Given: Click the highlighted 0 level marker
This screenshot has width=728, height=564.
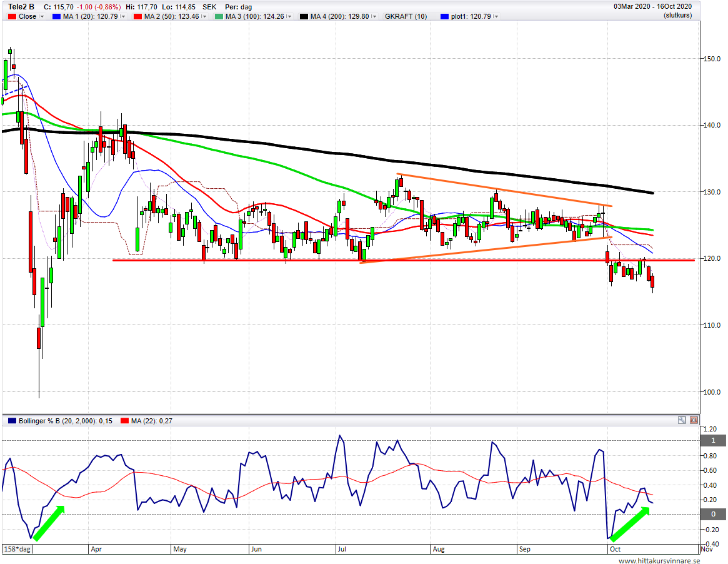Looking at the screenshot, I should pos(713,514).
